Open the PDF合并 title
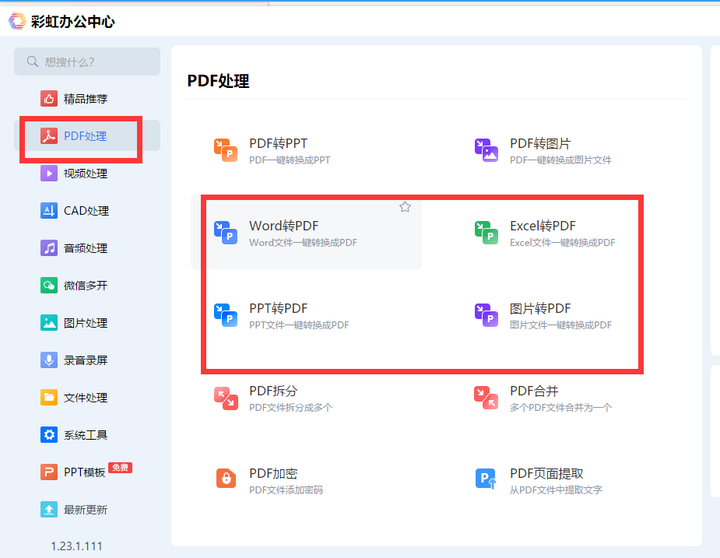 [534, 391]
